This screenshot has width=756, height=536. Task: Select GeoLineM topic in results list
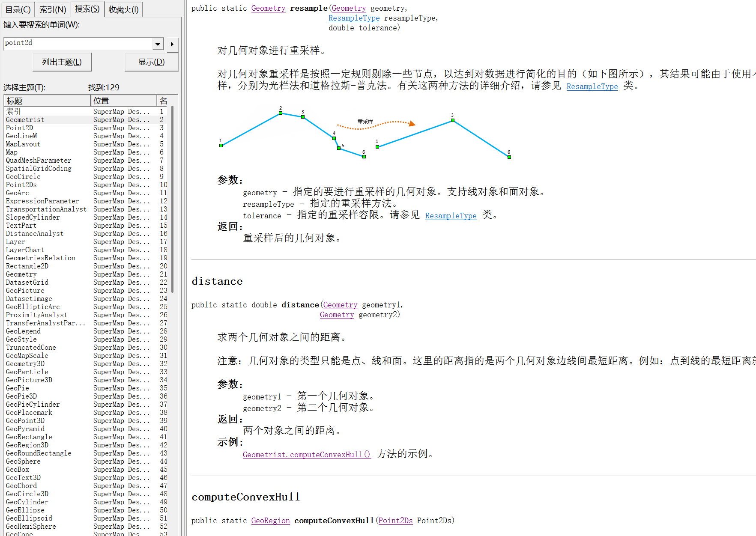tap(21, 136)
